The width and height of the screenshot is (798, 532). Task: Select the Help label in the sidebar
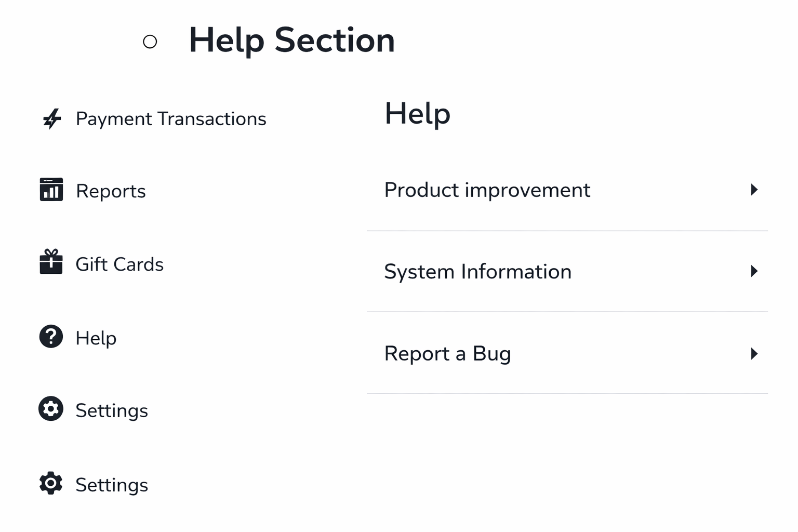[x=96, y=338]
